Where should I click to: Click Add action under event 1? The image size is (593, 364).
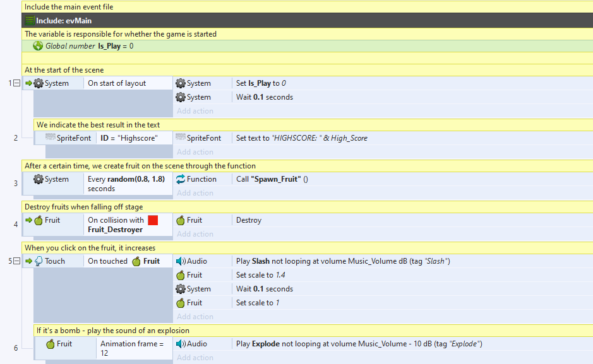[195, 111]
